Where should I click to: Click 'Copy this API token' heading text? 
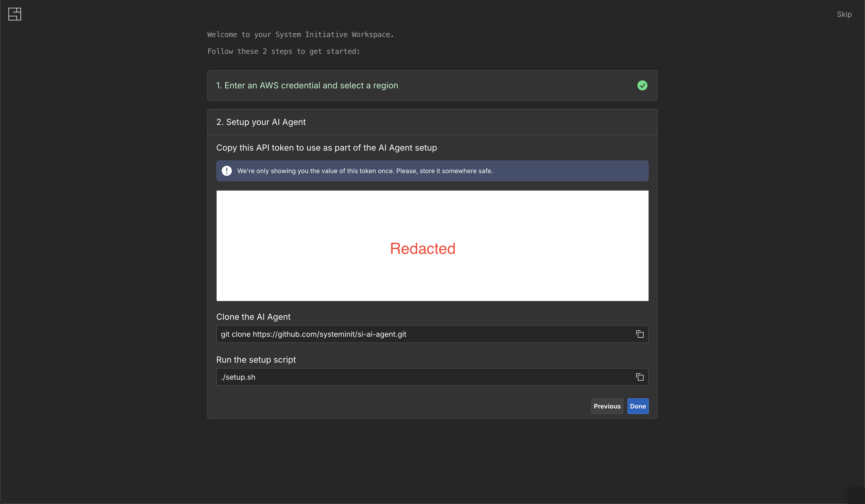click(x=326, y=148)
